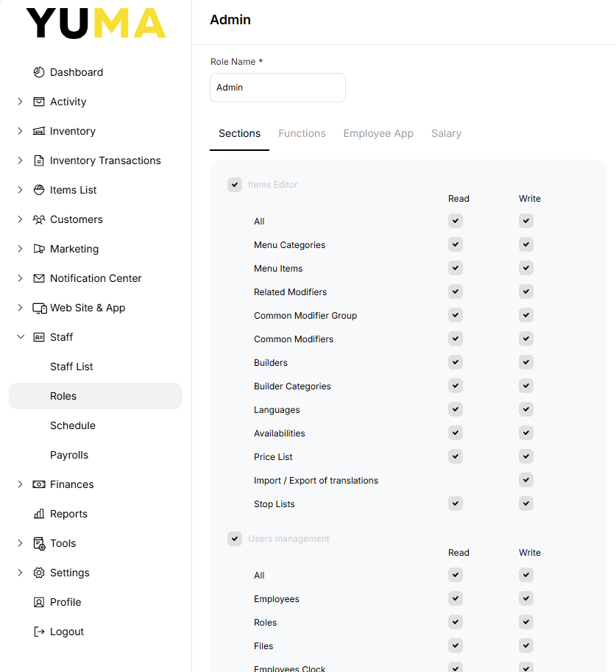Expand the Inventory Transactions chevron
This screenshot has width=616, height=672.
click(20, 160)
